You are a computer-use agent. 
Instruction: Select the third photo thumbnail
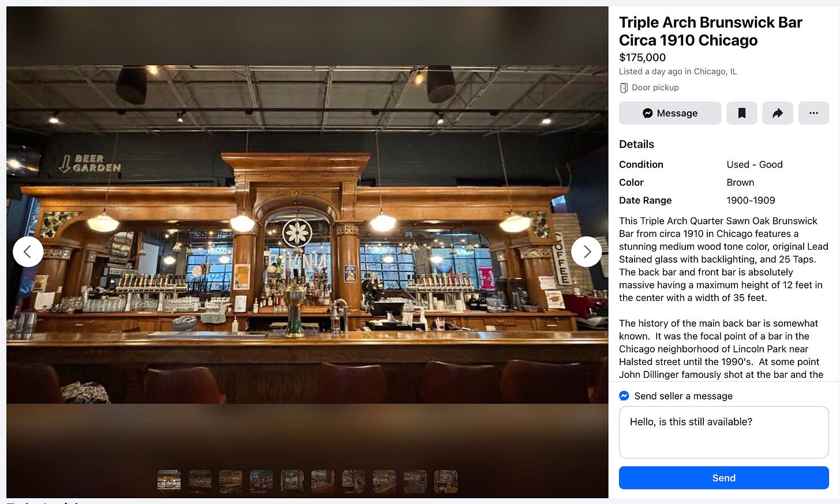coord(231,481)
